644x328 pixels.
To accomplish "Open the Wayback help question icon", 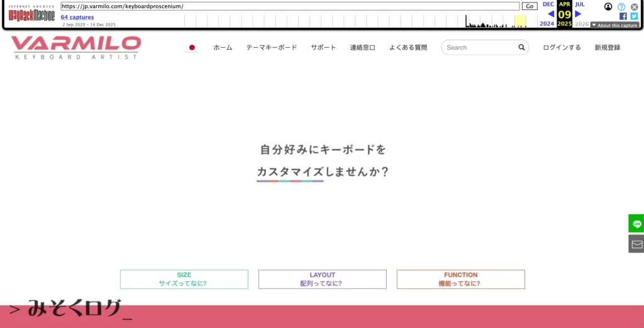I will click(x=621, y=6).
